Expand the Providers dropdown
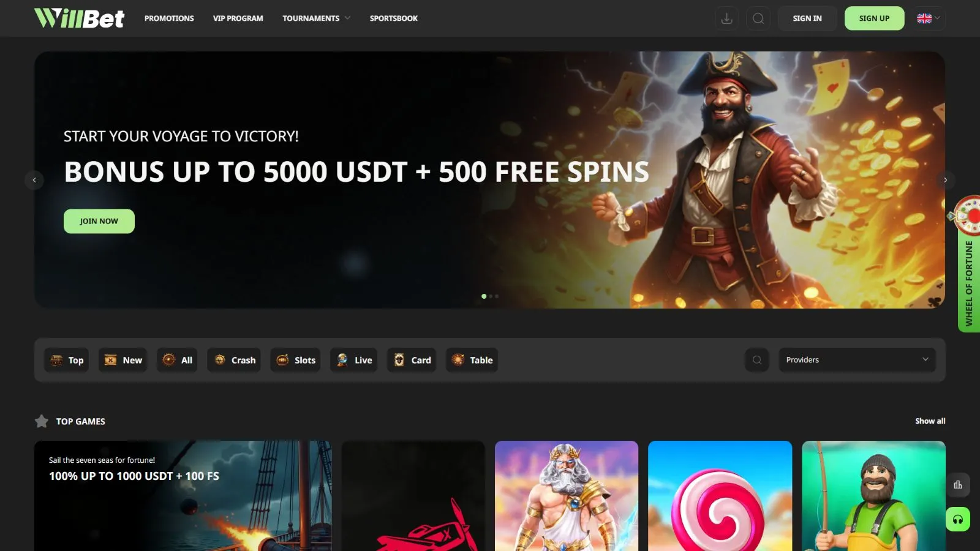Screen dimensions: 980x551 point(858,360)
